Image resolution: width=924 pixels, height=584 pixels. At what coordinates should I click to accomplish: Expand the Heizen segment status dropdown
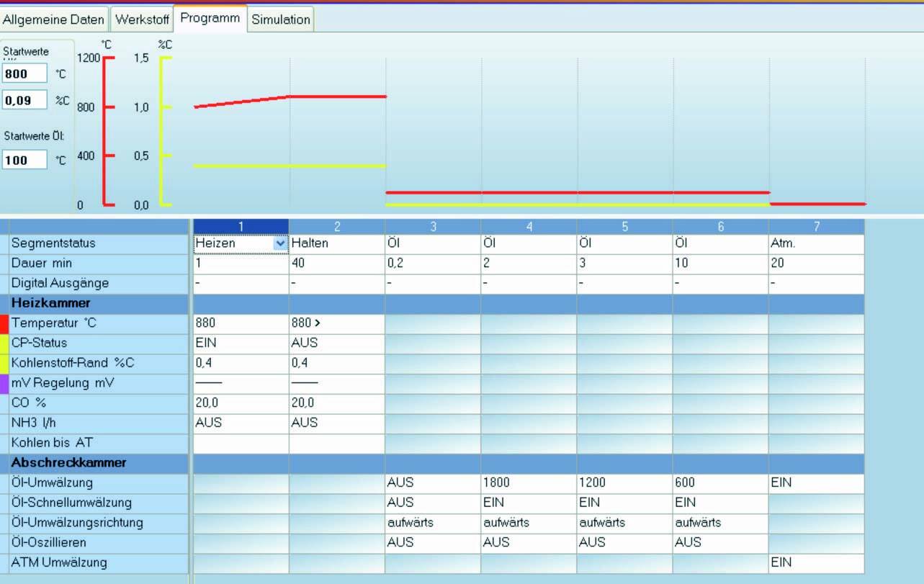[x=280, y=244]
